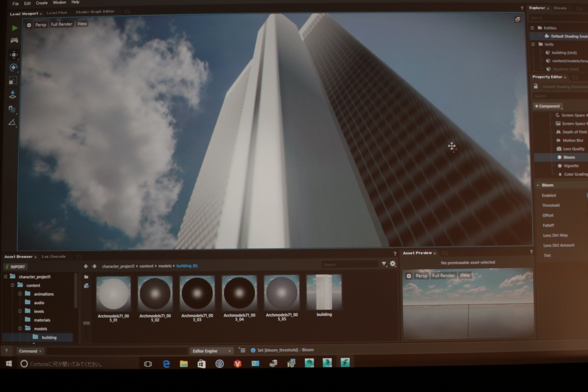Click the Asset Browser search field
Image resolution: width=588 pixels, height=392 pixels.
(x=350, y=265)
